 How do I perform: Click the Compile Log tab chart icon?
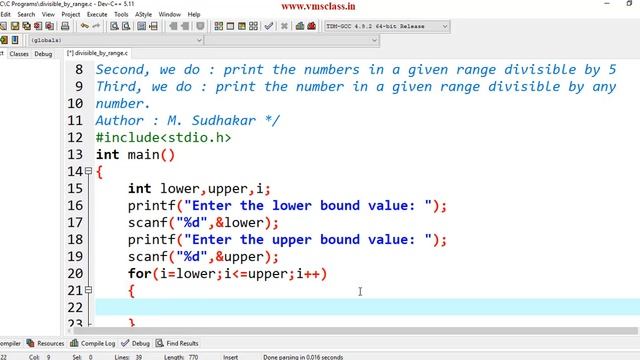coord(74,343)
